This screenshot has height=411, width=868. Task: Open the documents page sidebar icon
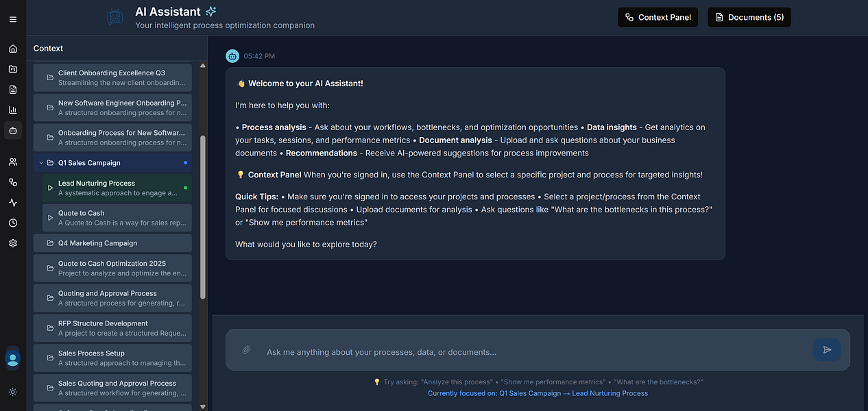click(x=12, y=89)
